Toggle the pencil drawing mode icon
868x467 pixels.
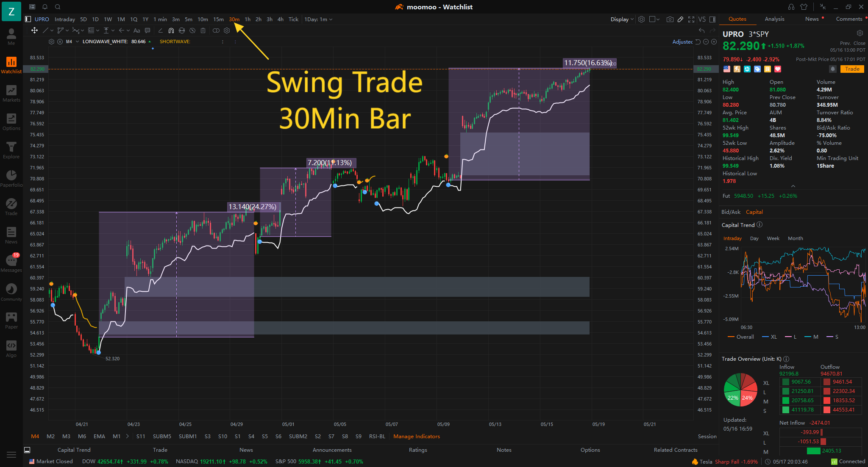(x=680, y=19)
